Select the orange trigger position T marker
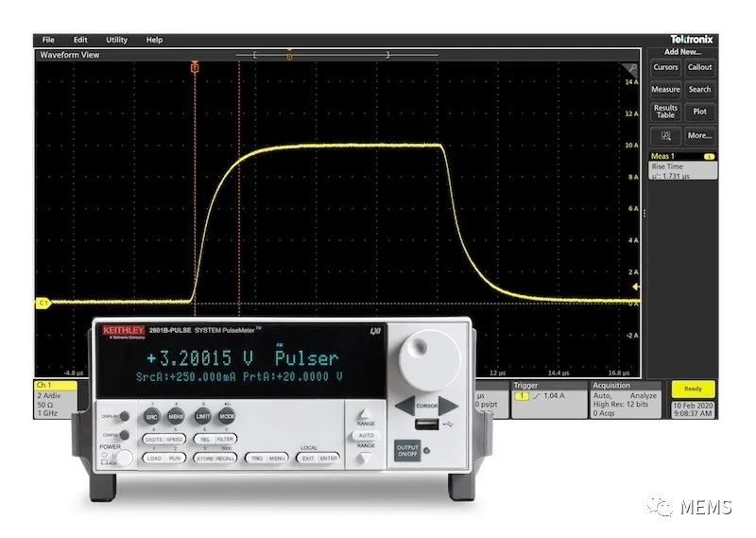The width and height of the screenshot is (756, 538). (195, 67)
